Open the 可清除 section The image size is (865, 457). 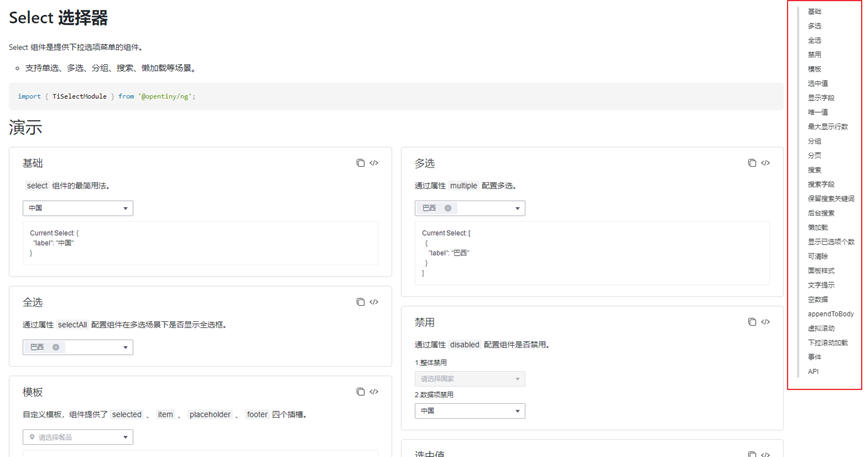click(x=818, y=256)
